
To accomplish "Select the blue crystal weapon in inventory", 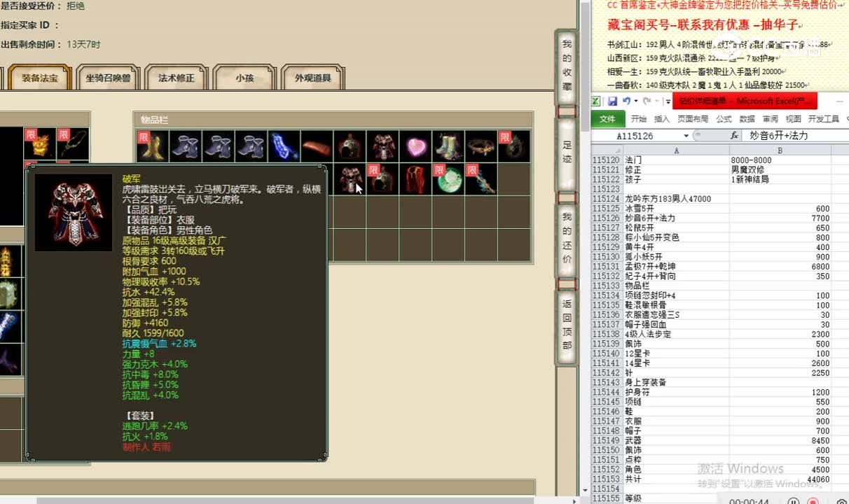I will point(284,146).
